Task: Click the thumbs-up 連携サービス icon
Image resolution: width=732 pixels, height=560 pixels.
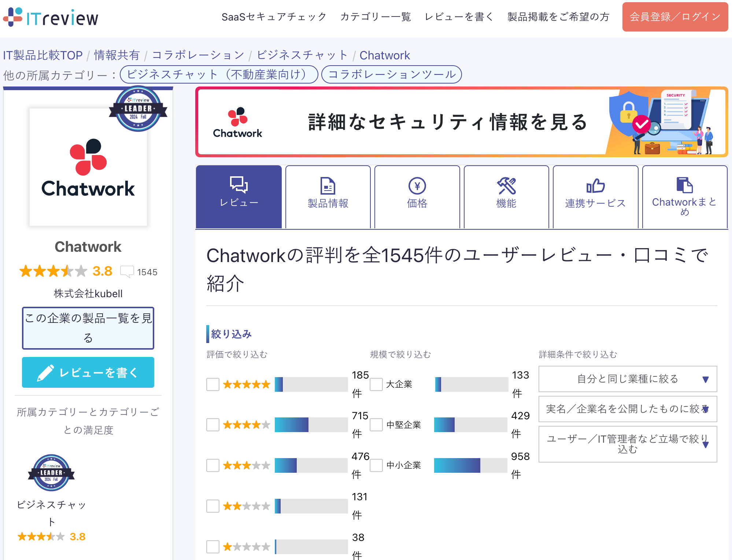Action: click(595, 186)
